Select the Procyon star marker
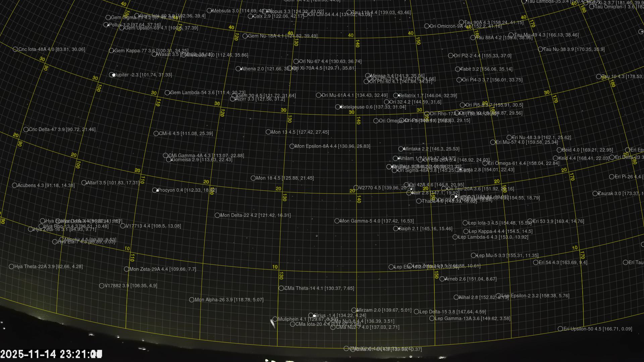 click(155, 190)
